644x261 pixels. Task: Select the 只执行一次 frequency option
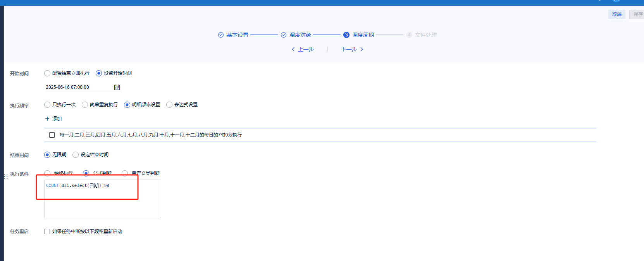(47, 105)
